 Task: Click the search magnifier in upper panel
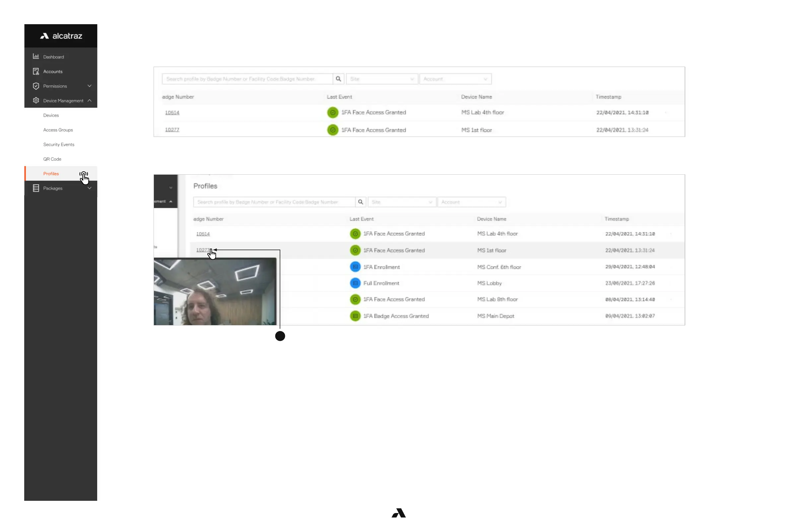pos(338,79)
